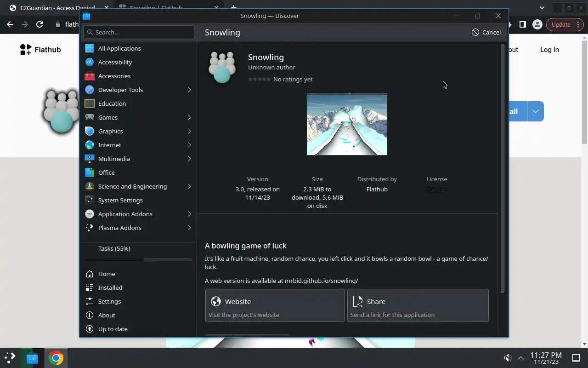Viewport: 588px width, 368px height.
Task: Expand the Internet category arrow
Action: click(189, 145)
